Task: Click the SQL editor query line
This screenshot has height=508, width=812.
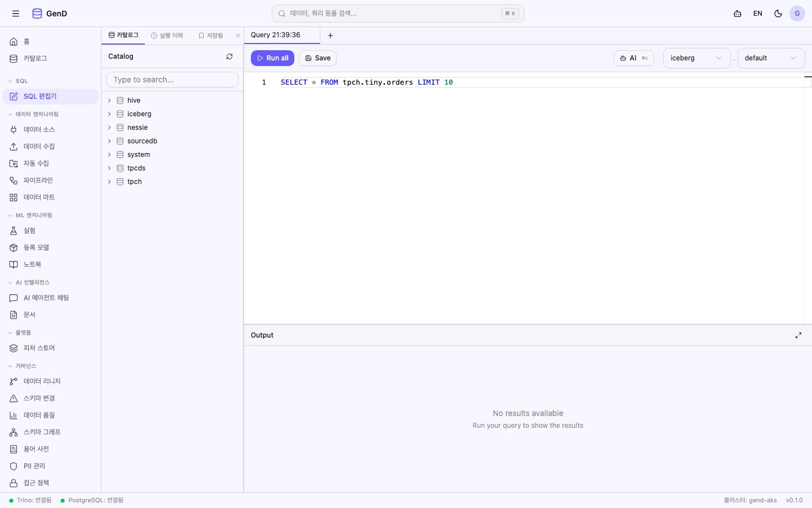Action: pos(367,82)
